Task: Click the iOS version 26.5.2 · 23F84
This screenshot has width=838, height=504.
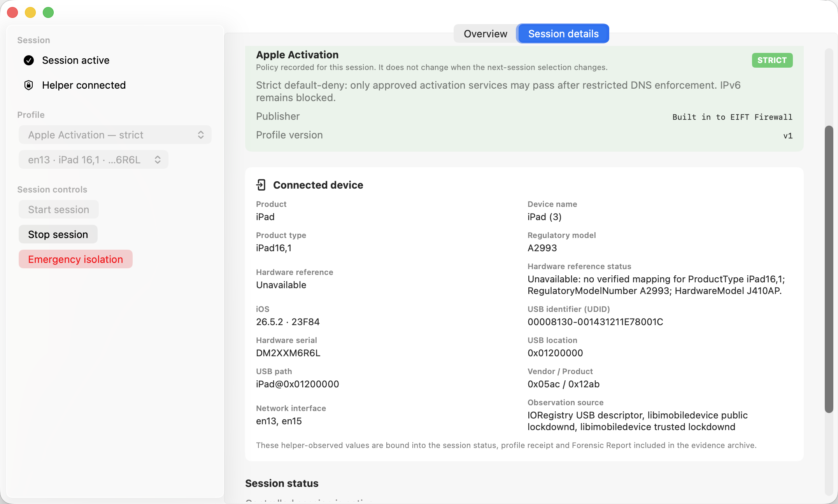Action: pyautogui.click(x=288, y=322)
